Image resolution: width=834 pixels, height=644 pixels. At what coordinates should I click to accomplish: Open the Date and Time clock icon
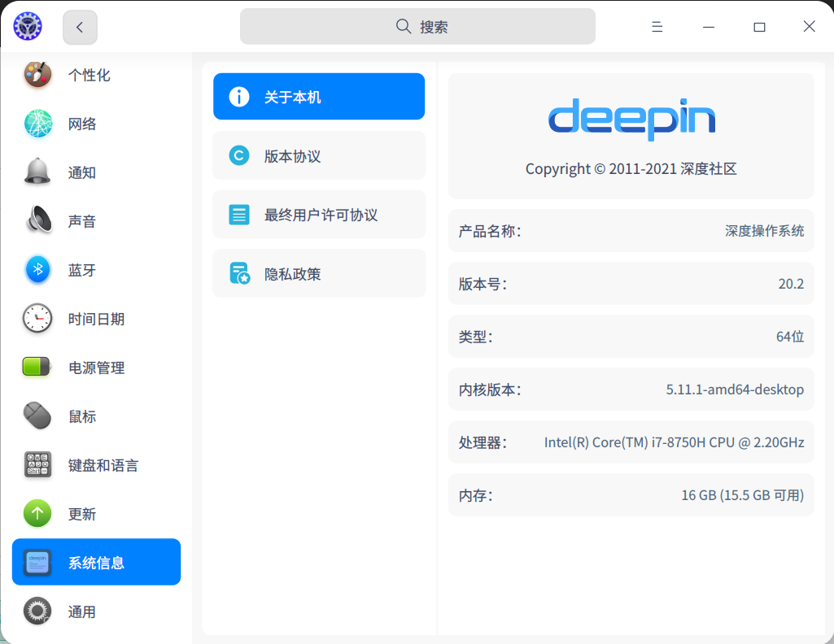tap(37, 319)
